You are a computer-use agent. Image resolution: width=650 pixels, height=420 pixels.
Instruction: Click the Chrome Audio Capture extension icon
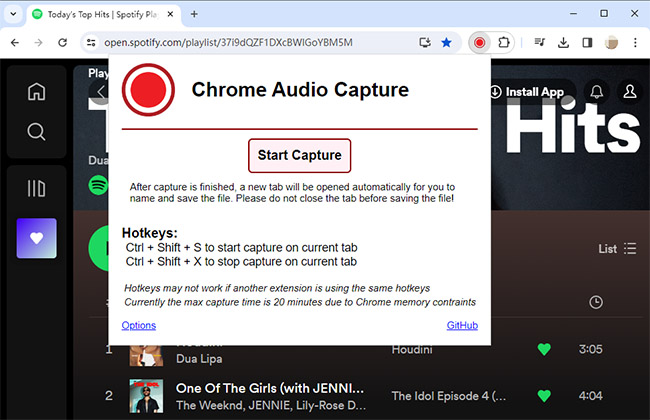pyautogui.click(x=480, y=42)
